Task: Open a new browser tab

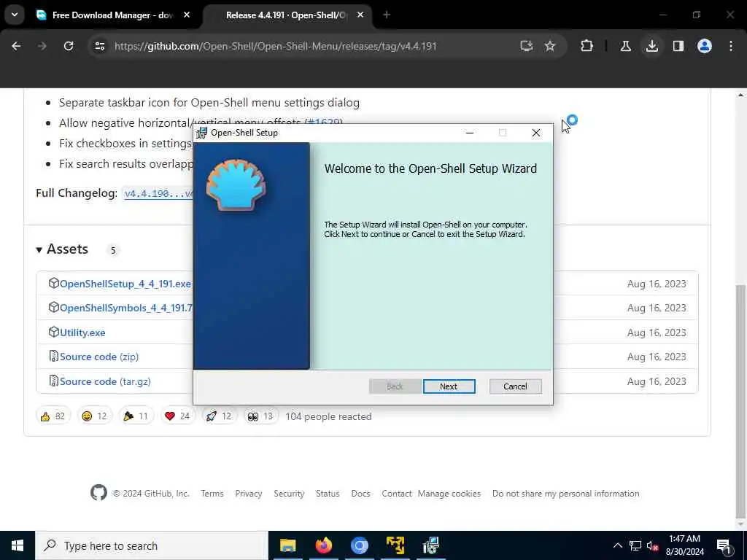Action: pos(387,15)
